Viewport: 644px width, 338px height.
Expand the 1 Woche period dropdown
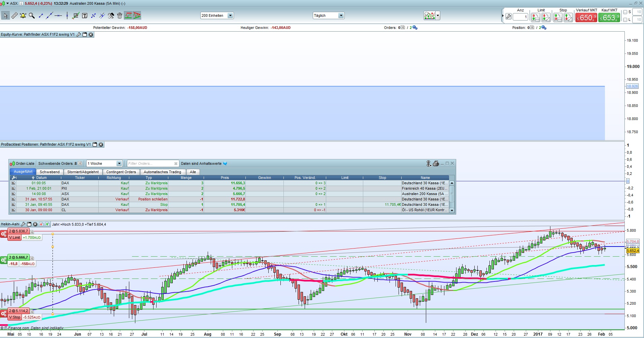pyautogui.click(x=119, y=163)
